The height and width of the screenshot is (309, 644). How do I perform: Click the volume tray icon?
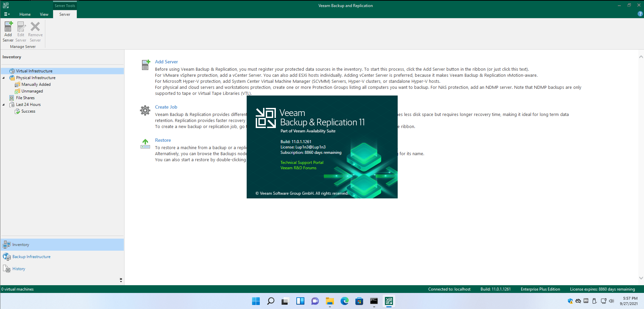click(611, 301)
